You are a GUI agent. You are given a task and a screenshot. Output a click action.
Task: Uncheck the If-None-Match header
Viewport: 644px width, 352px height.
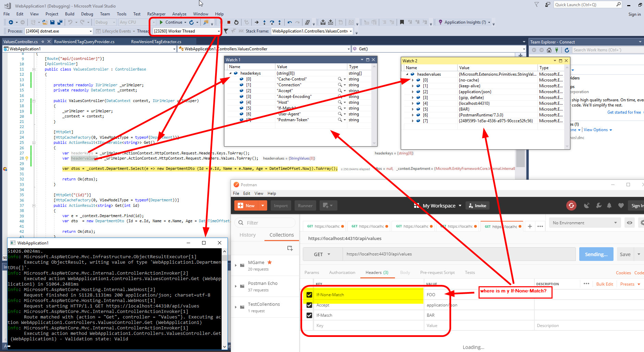(309, 294)
